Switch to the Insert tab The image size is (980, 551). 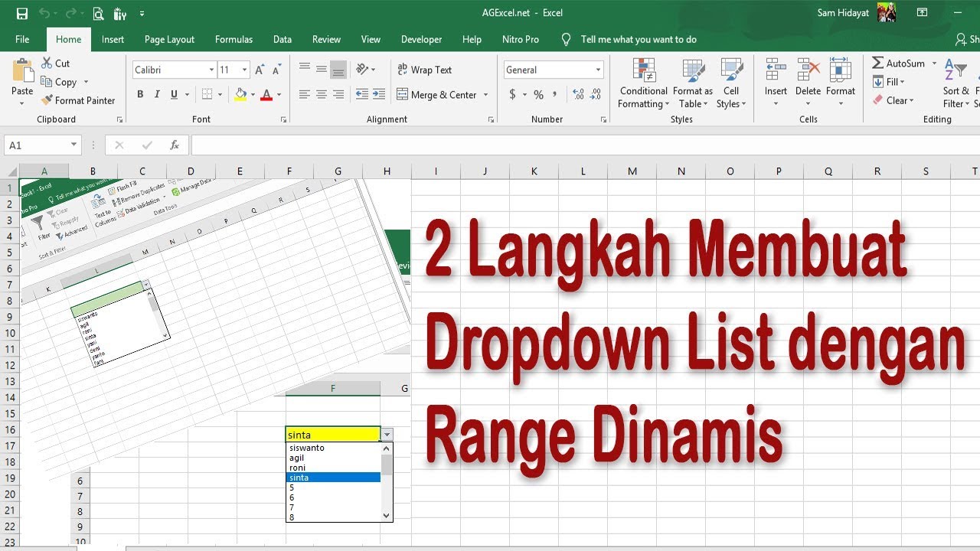click(x=113, y=39)
